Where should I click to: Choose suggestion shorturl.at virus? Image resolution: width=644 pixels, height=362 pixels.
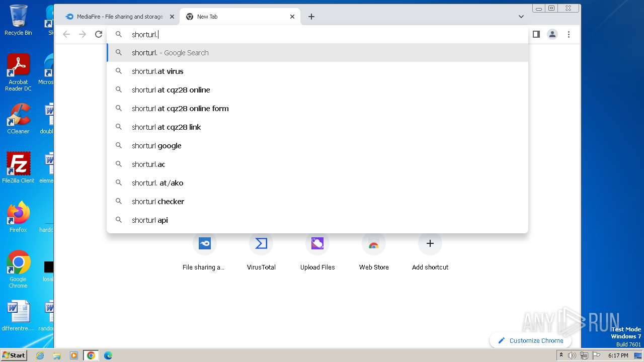tap(317, 71)
